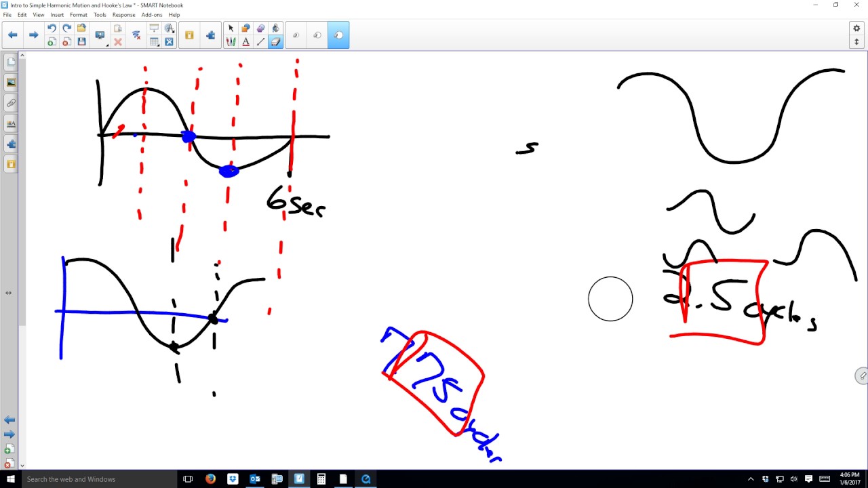The width and height of the screenshot is (868, 488).
Task: Open the Gallery sidebar tab
Action: 11,83
